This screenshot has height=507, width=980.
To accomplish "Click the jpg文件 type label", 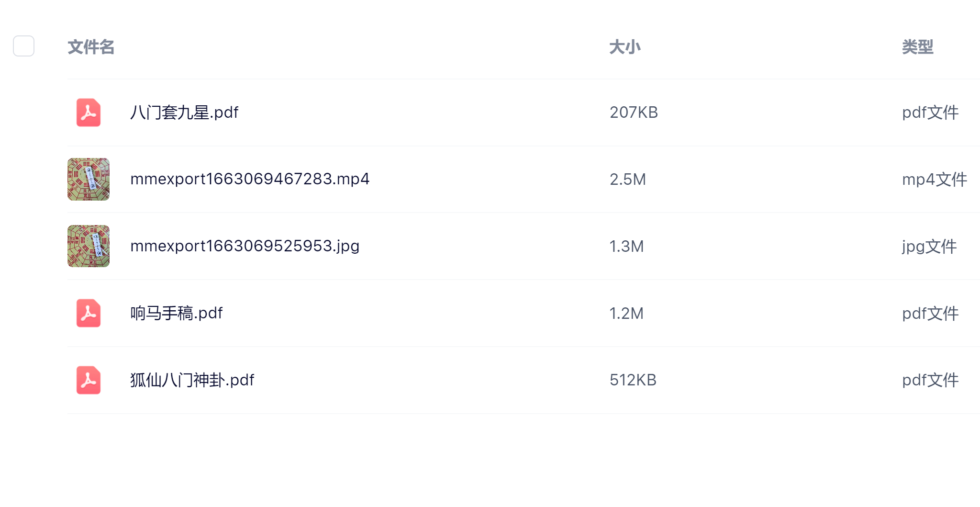I will 929,247.
